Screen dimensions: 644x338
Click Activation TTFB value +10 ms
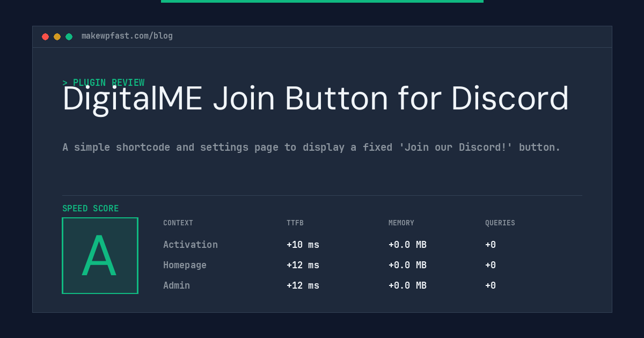point(303,245)
